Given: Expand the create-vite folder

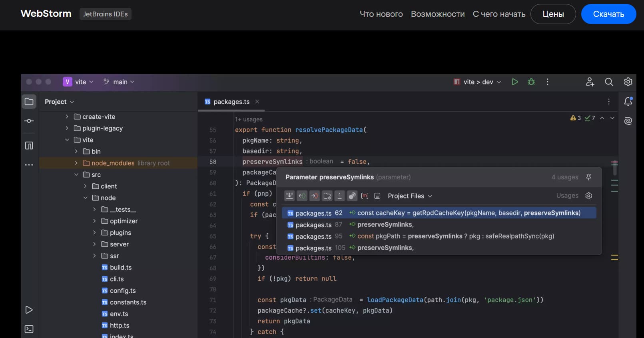Looking at the screenshot, I should click(x=67, y=117).
